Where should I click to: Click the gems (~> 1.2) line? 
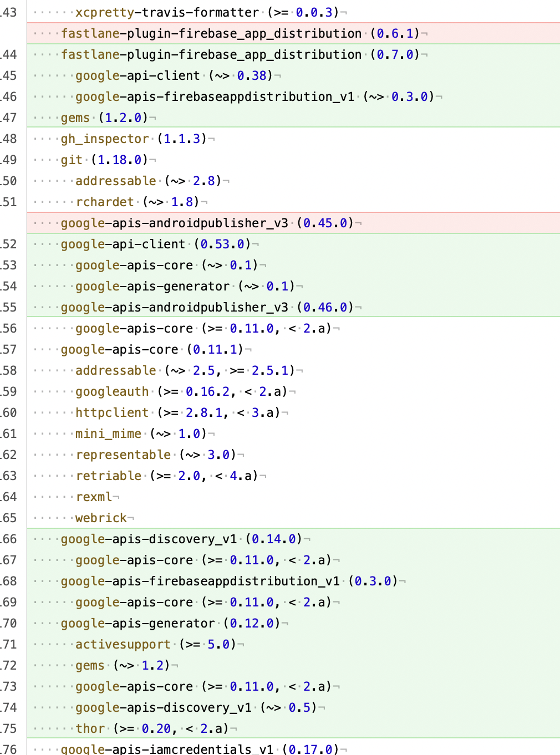click(294, 665)
